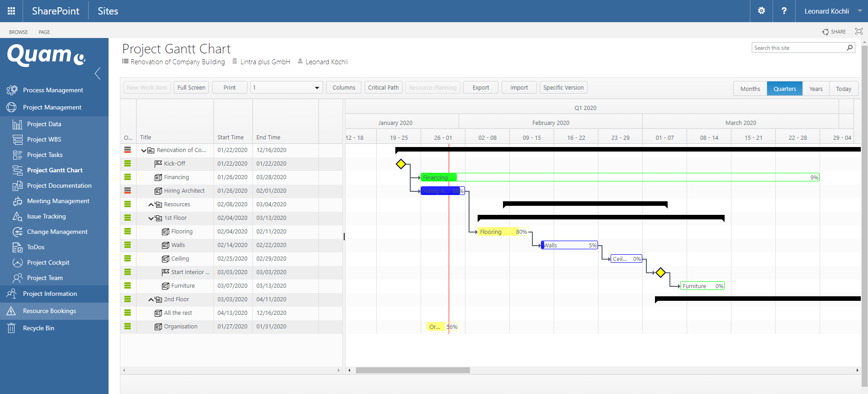Click the Project WBS sidebar icon
This screenshot has height=394, width=868.
pyautogui.click(x=18, y=139)
